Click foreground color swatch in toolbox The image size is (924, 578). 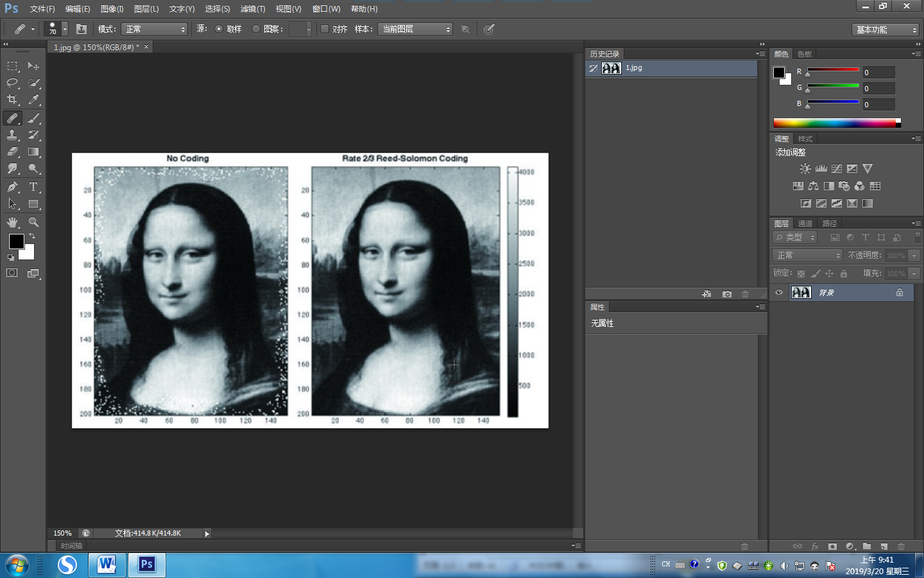[x=17, y=241]
